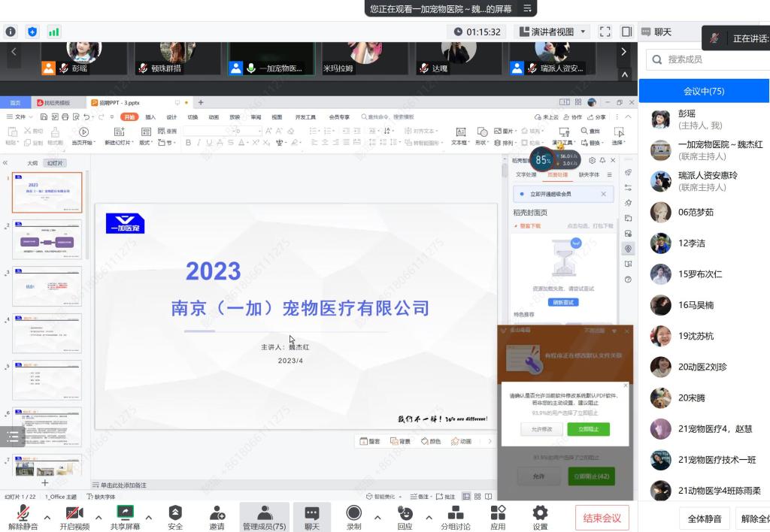Open 管理成员(75) member management
This screenshot has width=770, height=532.
264,517
